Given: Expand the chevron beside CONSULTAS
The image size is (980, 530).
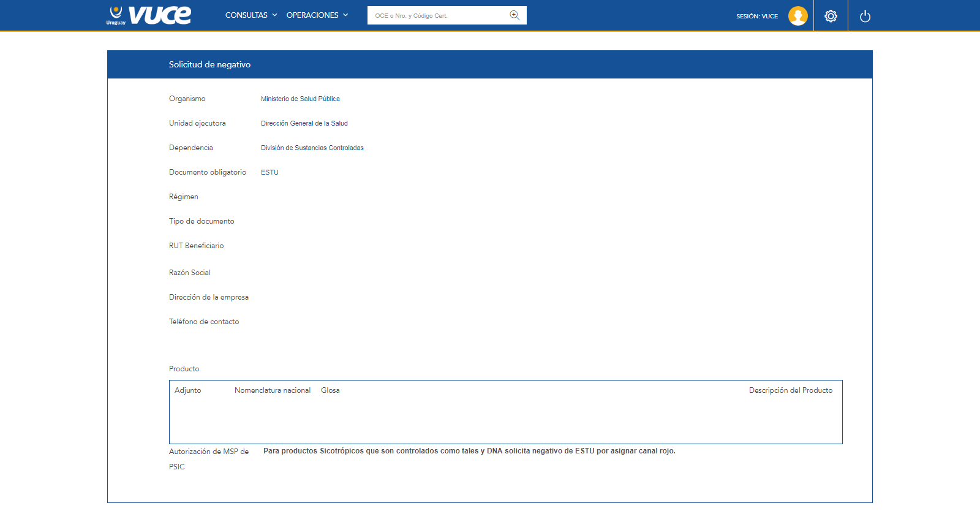Looking at the screenshot, I should pyautogui.click(x=274, y=15).
